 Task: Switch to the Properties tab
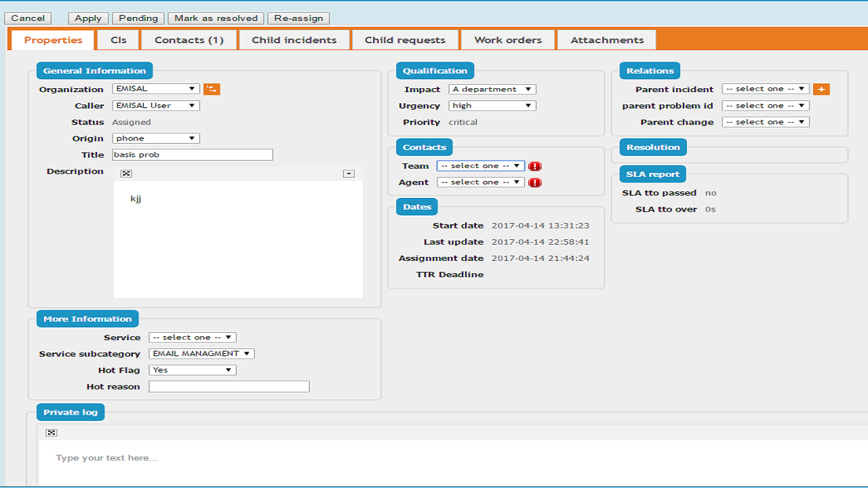click(54, 40)
